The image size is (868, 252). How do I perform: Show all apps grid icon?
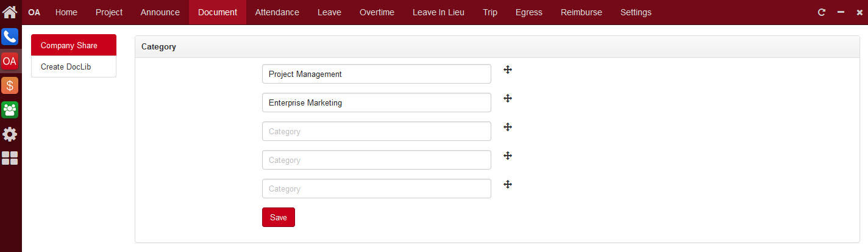(x=10, y=159)
